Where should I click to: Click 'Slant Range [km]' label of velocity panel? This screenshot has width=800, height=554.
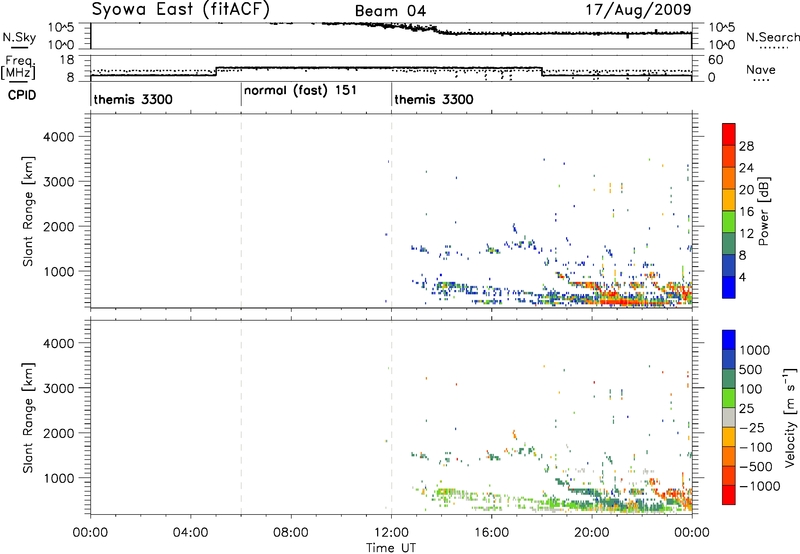[28, 418]
